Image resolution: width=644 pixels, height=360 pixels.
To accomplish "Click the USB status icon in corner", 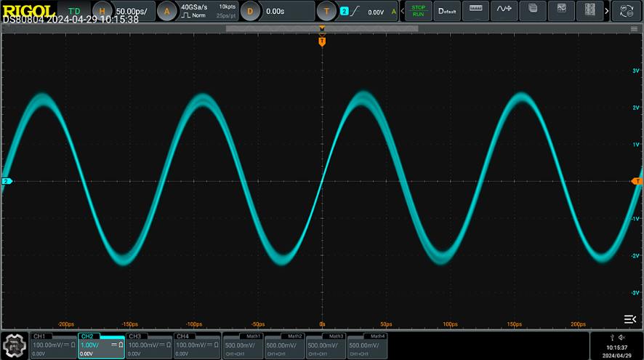I will 612,337.
